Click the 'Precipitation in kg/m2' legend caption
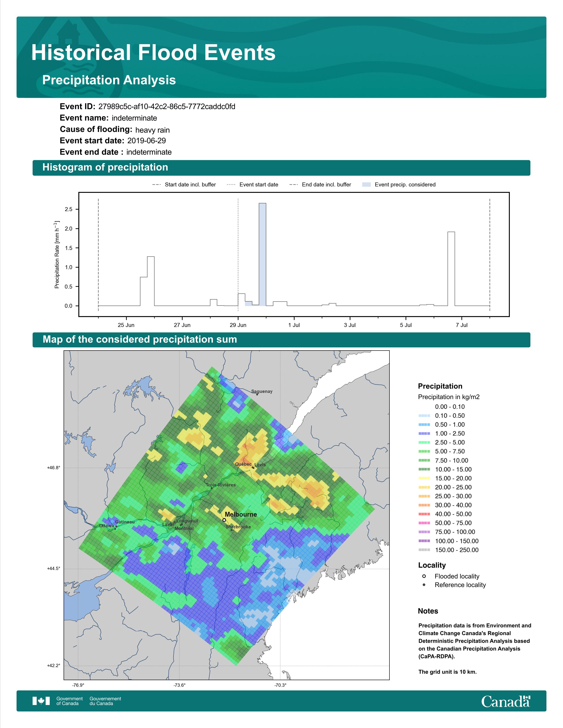Image resolution: width=563 pixels, height=728 pixels. pyautogui.click(x=449, y=397)
